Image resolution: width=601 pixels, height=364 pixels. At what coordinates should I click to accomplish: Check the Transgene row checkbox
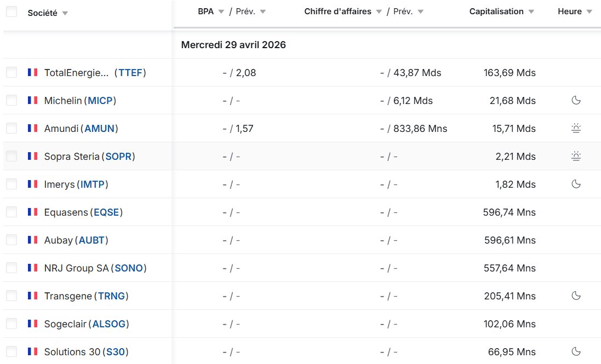pos(12,296)
